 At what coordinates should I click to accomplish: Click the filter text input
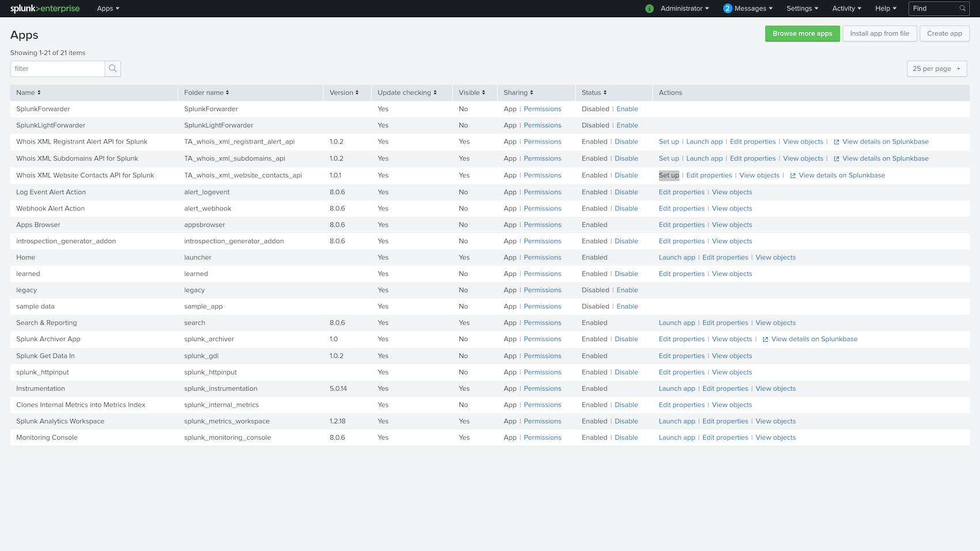[58, 69]
